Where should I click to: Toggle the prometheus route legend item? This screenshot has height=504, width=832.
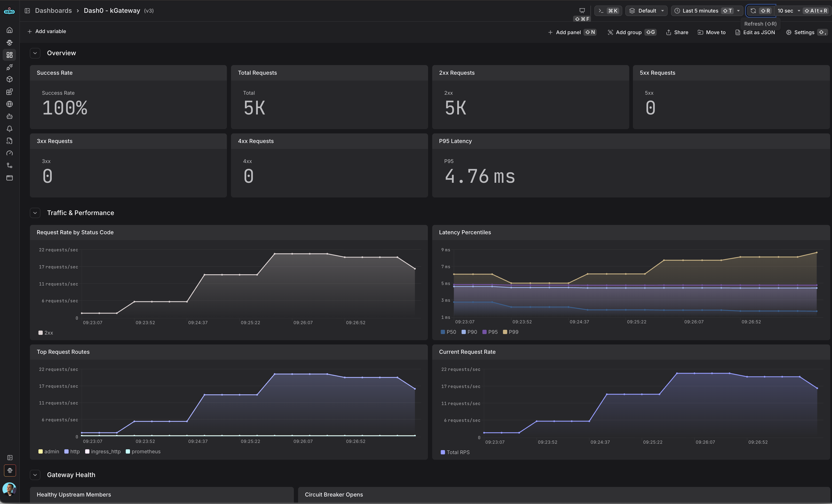tap(143, 451)
